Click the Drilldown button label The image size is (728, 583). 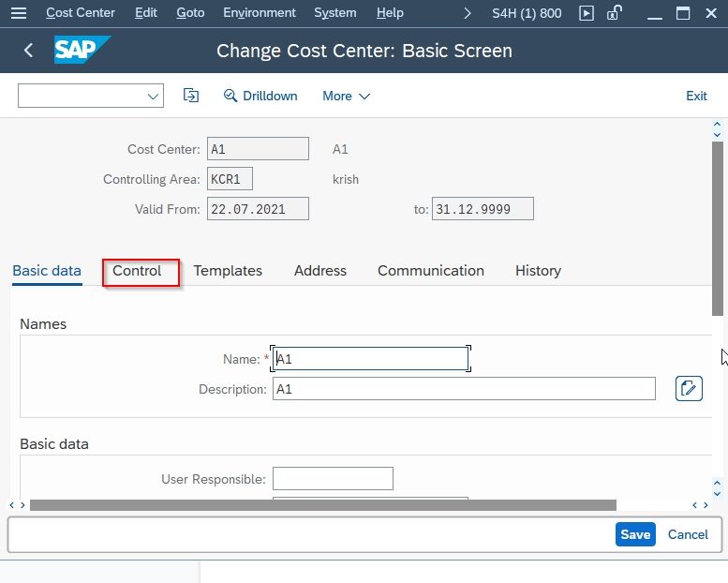click(x=270, y=97)
